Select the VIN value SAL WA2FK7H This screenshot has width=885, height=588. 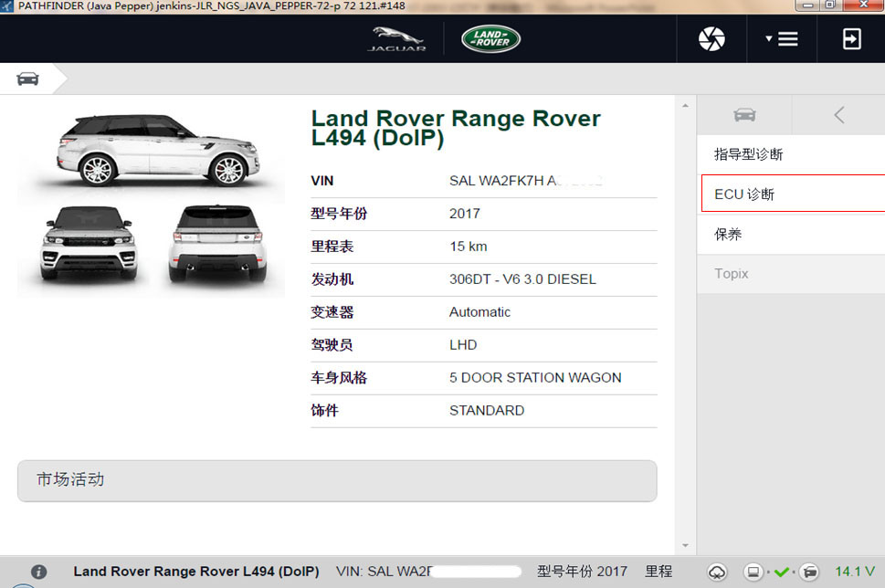(525, 181)
